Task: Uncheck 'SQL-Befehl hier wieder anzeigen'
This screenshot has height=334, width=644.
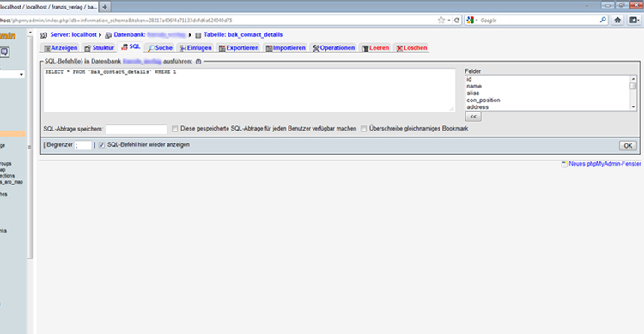Action: 101,145
